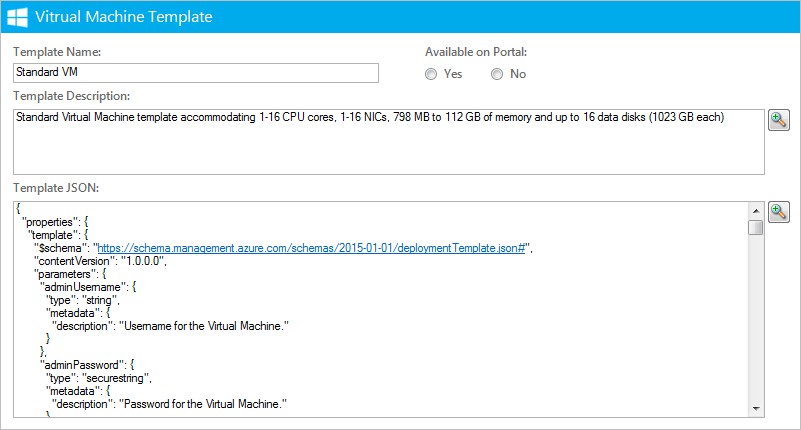Screen dimensions: 801x430
Task: Click "Password for the Virtual Machine." text
Action: point(203,404)
